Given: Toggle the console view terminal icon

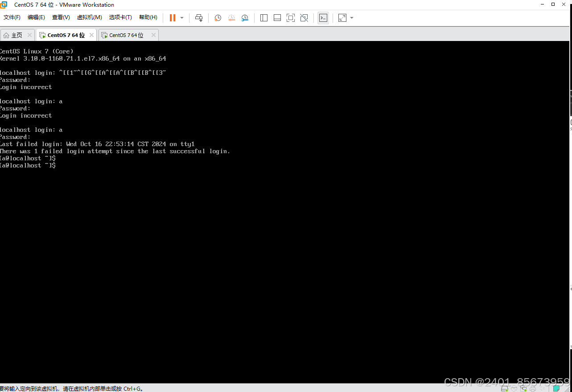Looking at the screenshot, I should [x=323, y=18].
